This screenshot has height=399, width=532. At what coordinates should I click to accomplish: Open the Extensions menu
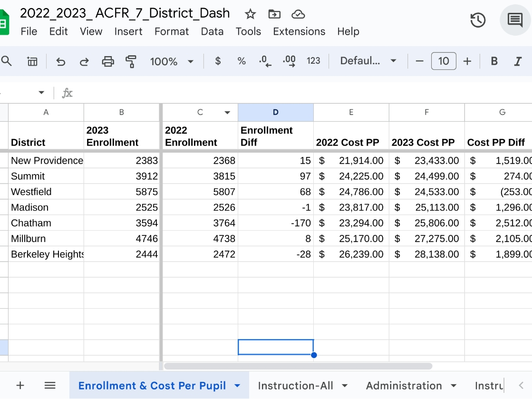click(x=299, y=31)
